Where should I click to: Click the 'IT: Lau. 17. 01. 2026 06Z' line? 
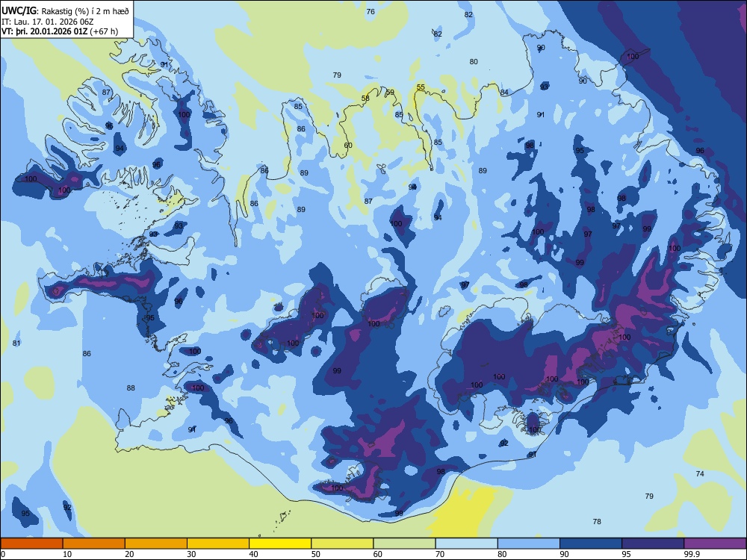click(47, 22)
